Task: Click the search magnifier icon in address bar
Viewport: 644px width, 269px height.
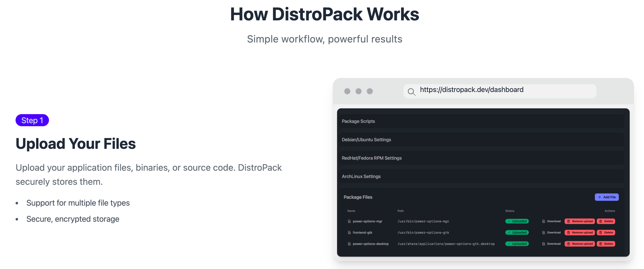Action: (411, 92)
